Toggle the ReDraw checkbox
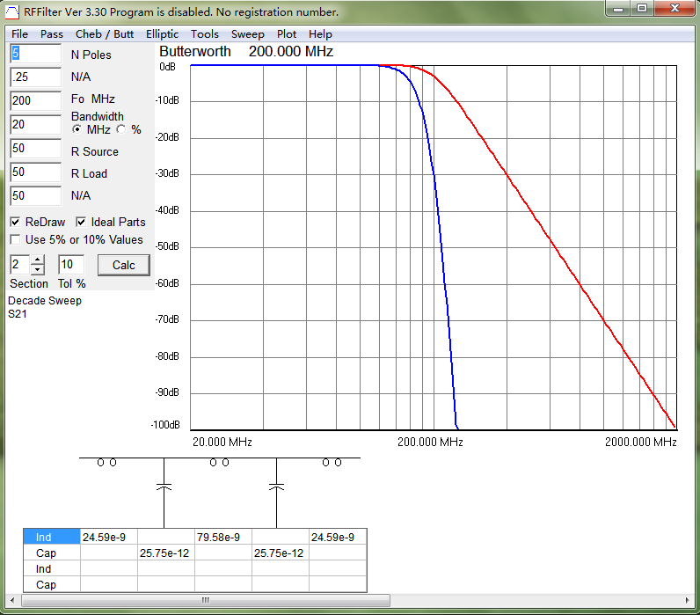 coord(15,222)
